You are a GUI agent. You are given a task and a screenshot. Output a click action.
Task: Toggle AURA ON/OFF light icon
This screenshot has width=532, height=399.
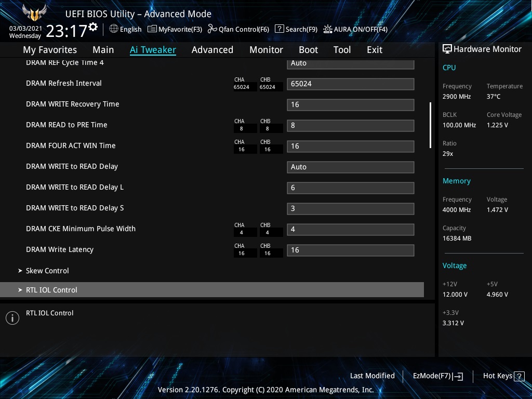328,29
